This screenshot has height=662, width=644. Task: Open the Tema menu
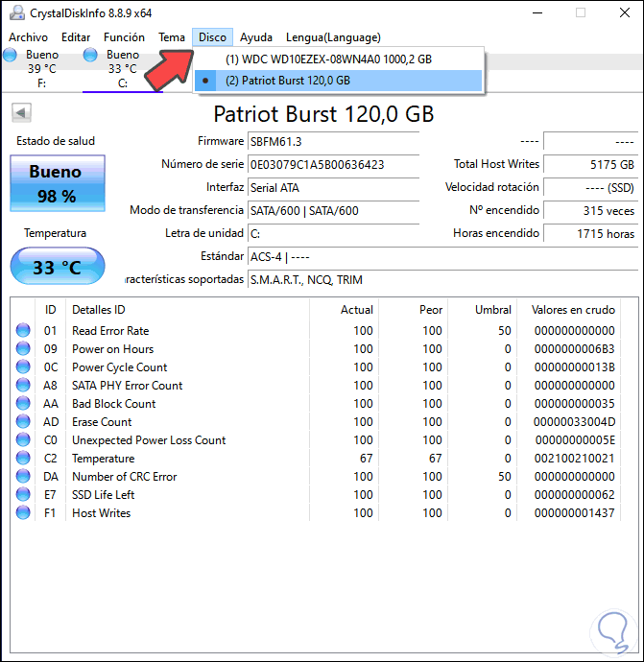(172, 37)
